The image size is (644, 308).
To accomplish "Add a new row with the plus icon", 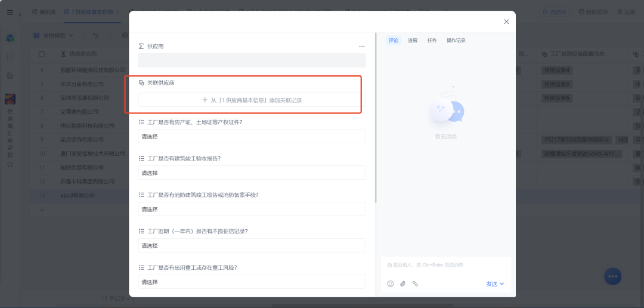I will coord(42,210).
